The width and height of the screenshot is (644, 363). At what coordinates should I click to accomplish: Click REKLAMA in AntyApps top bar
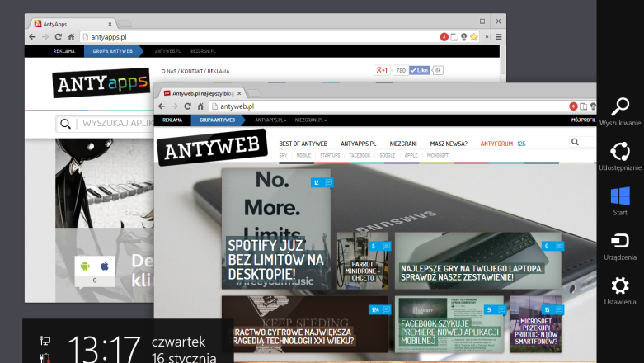(64, 51)
